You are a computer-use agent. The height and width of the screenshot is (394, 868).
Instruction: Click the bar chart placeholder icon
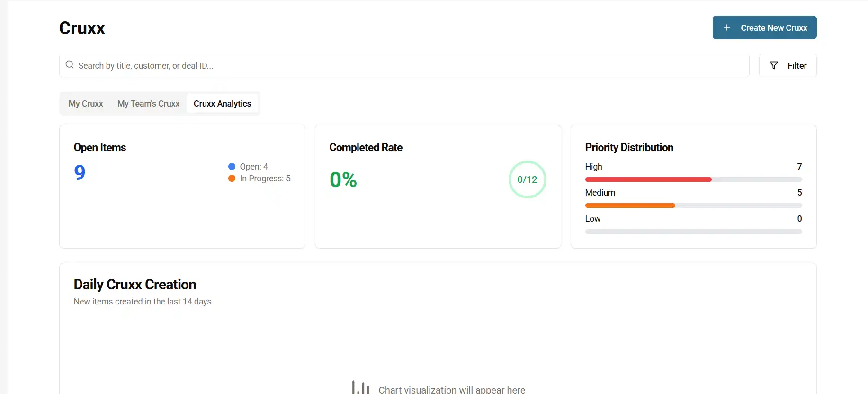[361, 387]
